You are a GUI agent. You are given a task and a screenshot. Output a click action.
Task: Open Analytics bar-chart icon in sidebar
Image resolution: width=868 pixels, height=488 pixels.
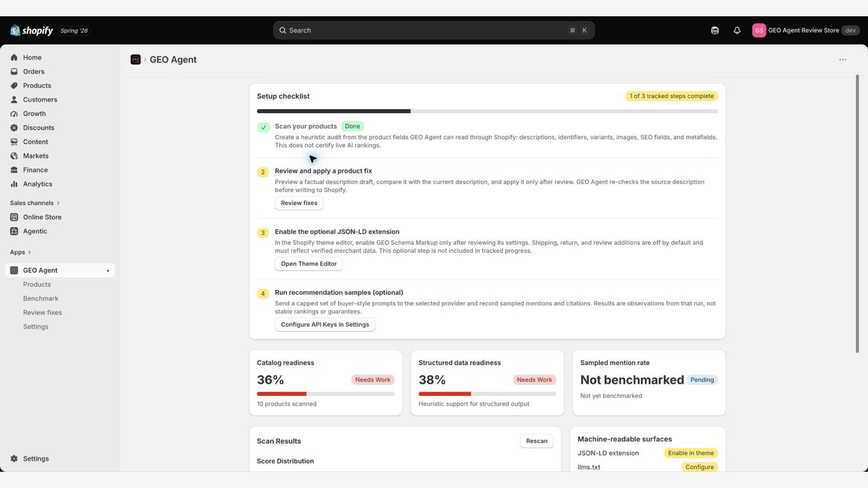click(14, 184)
